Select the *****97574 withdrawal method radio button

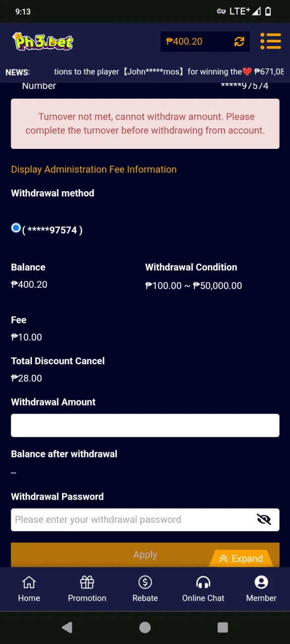pyautogui.click(x=16, y=228)
